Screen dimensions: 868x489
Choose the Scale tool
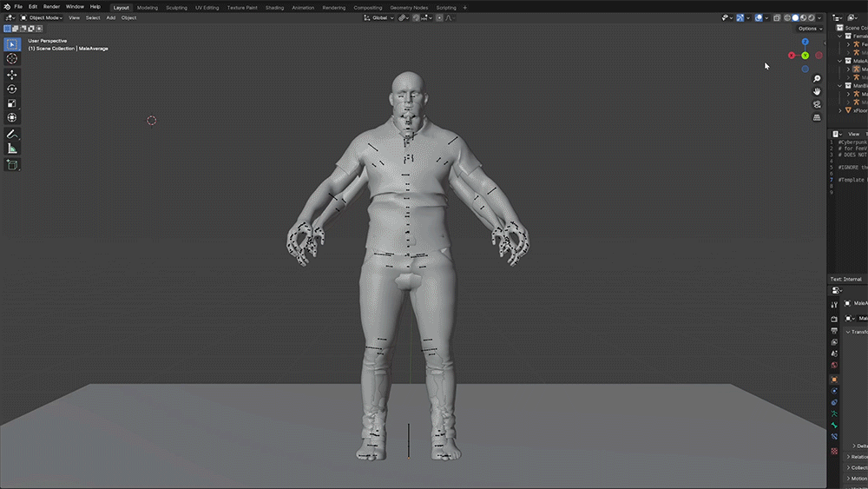point(12,103)
